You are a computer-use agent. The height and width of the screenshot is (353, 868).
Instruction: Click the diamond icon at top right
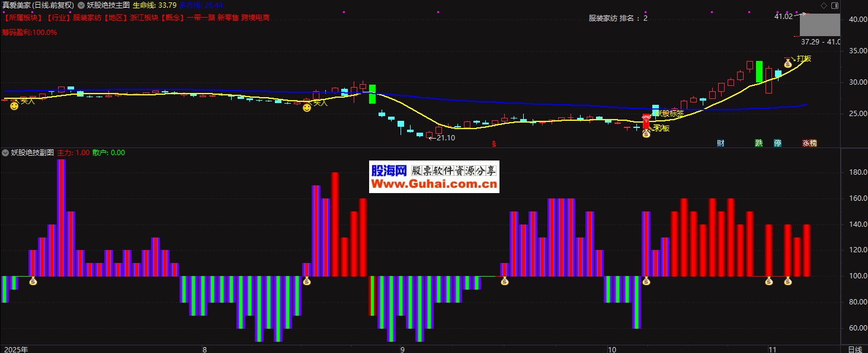coord(824,5)
